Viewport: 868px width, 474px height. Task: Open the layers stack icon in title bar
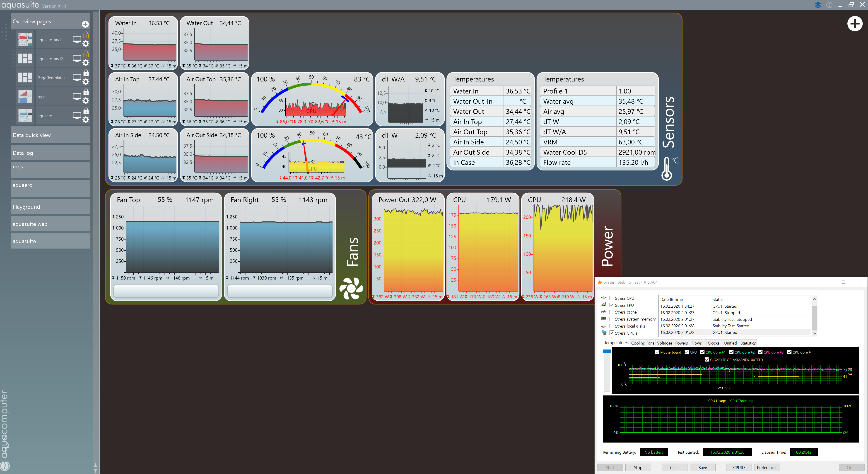click(x=818, y=5)
